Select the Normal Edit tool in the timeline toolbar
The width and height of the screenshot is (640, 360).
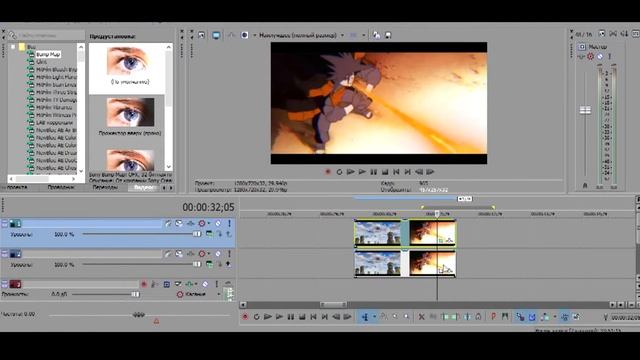pyautogui.click(x=365, y=317)
